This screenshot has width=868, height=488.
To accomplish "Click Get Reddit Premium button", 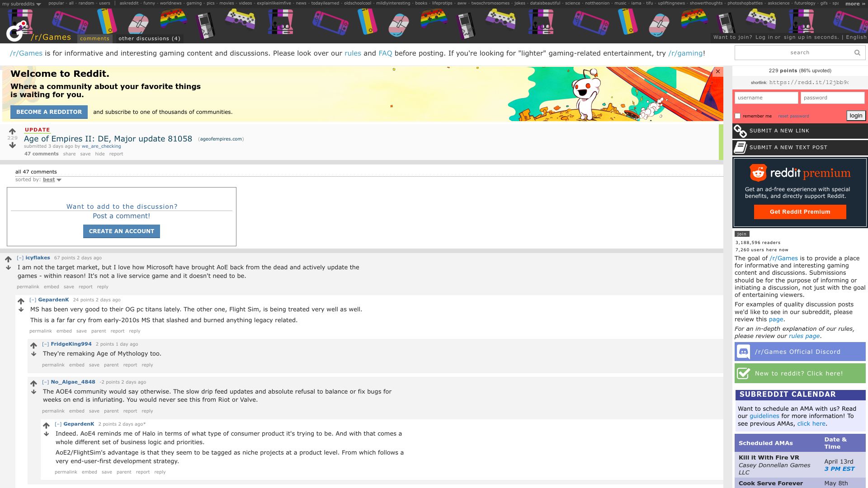I will click(x=800, y=211).
